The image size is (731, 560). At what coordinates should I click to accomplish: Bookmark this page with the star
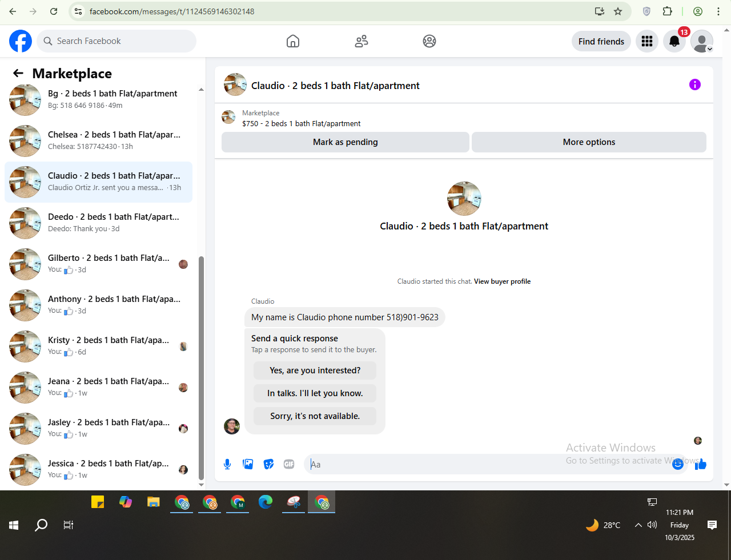(x=618, y=11)
